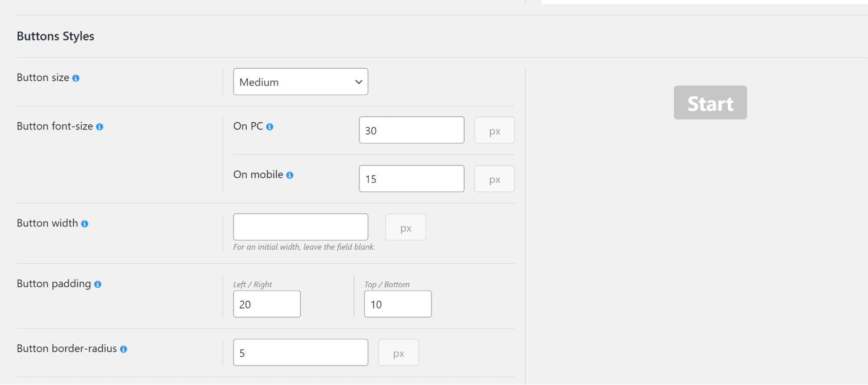Click the On PC font-size field

click(x=411, y=130)
